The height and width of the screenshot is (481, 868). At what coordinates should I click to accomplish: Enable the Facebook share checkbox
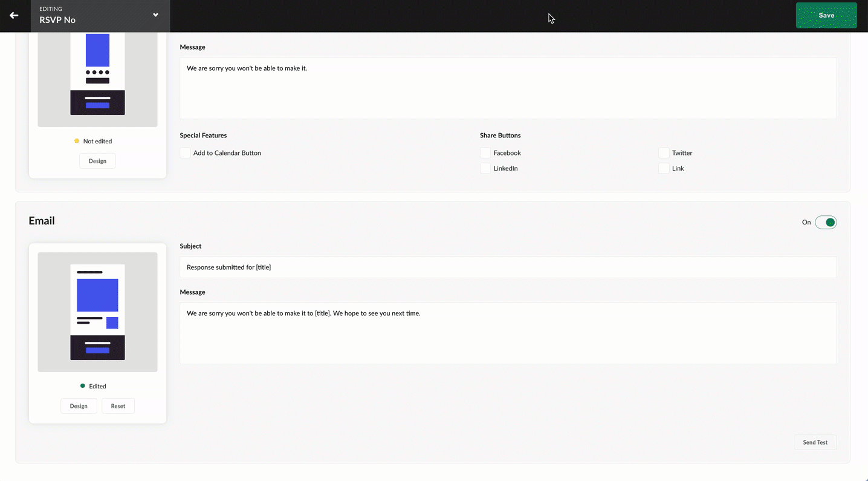pos(485,153)
